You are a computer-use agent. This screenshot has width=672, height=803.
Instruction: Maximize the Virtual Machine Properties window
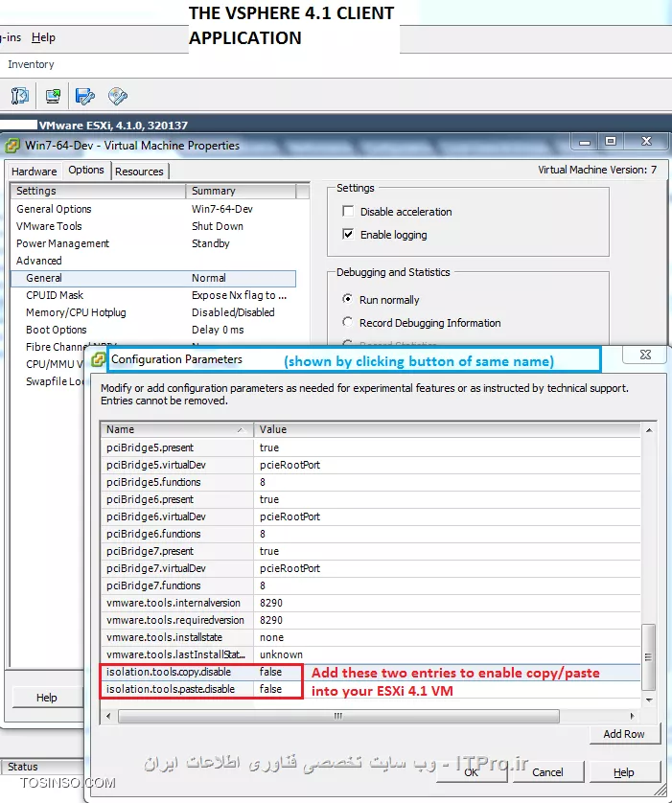pyautogui.click(x=611, y=141)
